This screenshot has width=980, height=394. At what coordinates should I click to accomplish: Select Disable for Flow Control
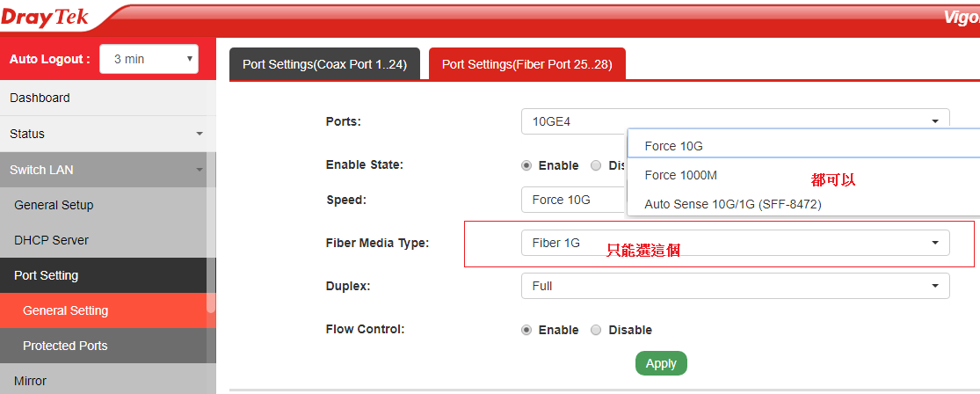click(x=596, y=330)
